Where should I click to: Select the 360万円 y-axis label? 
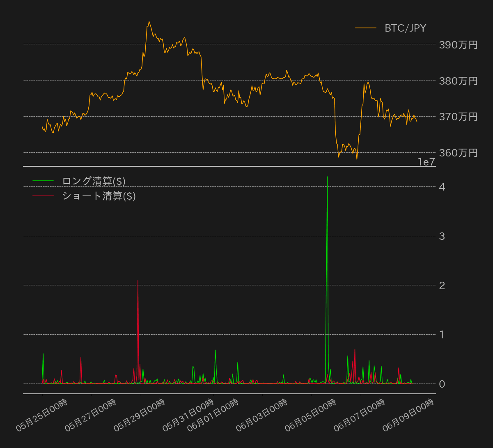pos(458,153)
